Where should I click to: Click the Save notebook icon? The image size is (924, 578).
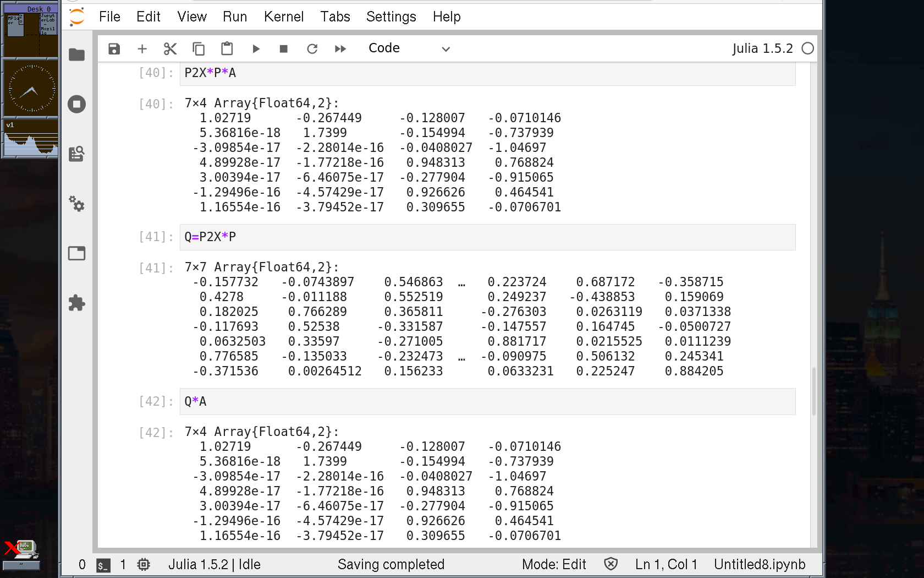[x=114, y=49]
